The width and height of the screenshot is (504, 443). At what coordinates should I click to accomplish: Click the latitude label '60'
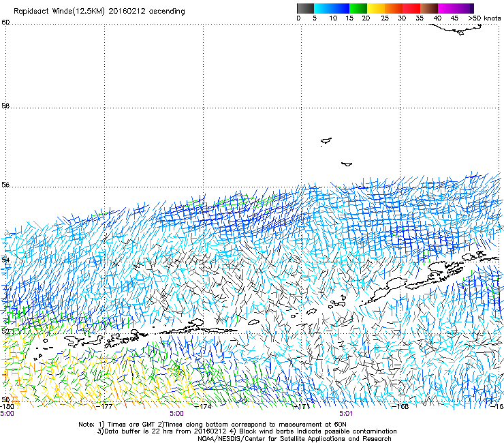pyautogui.click(x=5, y=22)
